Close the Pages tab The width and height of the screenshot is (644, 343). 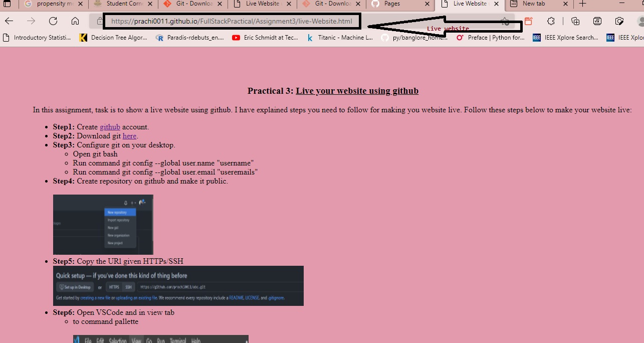(427, 4)
